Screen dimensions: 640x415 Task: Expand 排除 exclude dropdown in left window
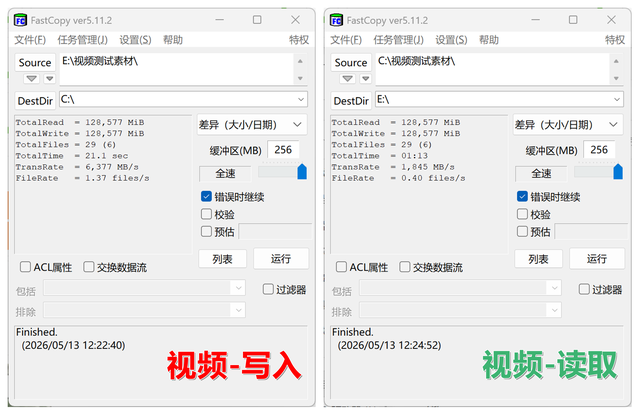tap(238, 310)
